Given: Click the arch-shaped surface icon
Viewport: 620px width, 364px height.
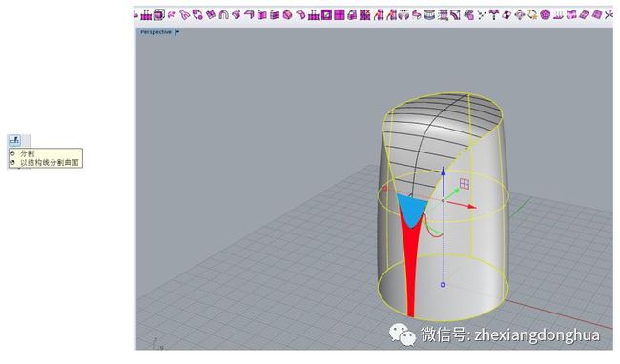Looking at the screenshot, I should click(x=224, y=15).
